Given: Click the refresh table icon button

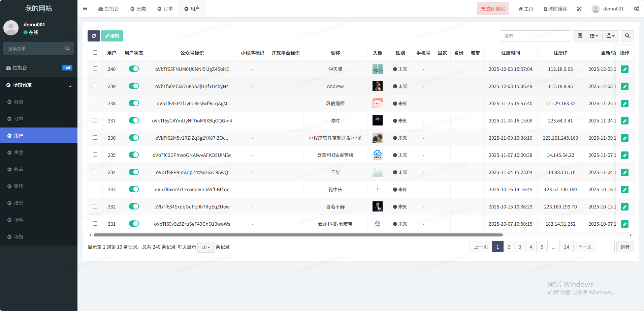Looking at the screenshot, I should coord(94,36).
